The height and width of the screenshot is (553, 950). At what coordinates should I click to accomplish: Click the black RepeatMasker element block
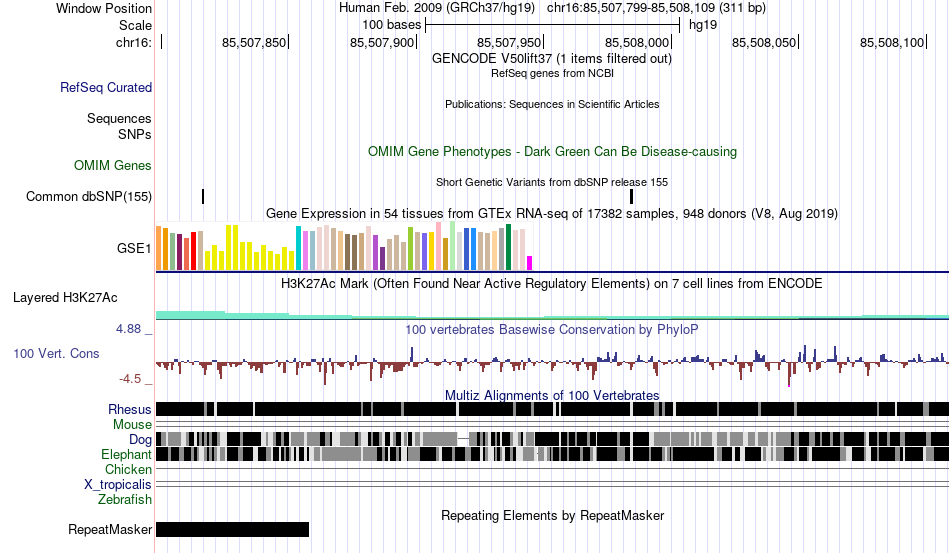(233, 529)
